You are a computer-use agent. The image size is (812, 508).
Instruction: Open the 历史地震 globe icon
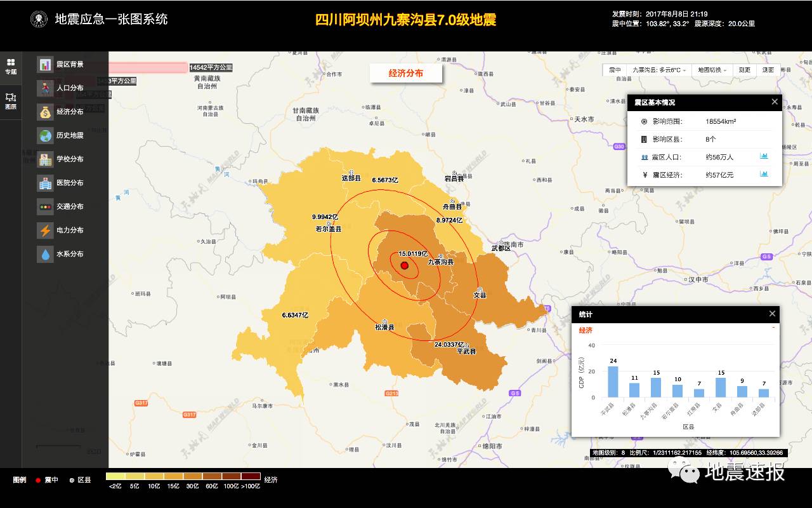45,135
